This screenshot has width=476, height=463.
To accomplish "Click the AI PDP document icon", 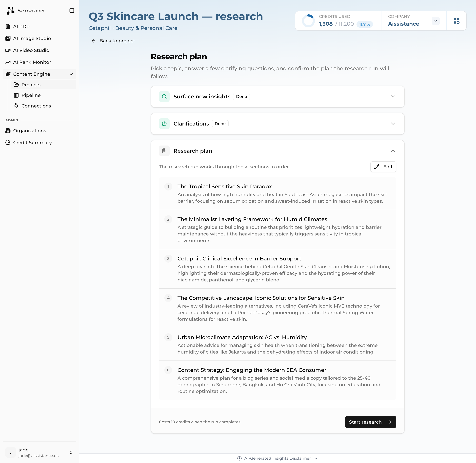I will coord(8,26).
